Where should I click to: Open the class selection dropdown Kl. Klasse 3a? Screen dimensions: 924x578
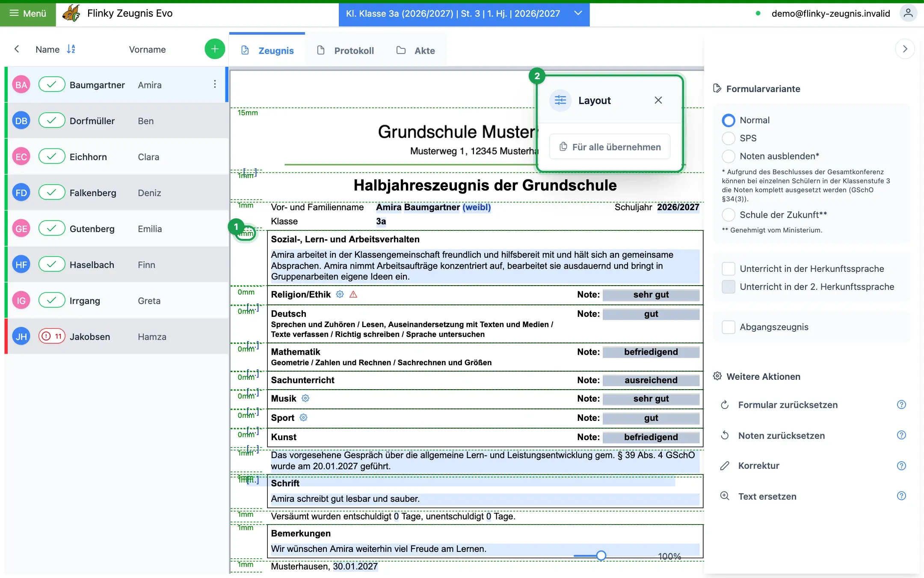pyautogui.click(x=464, y=14)
